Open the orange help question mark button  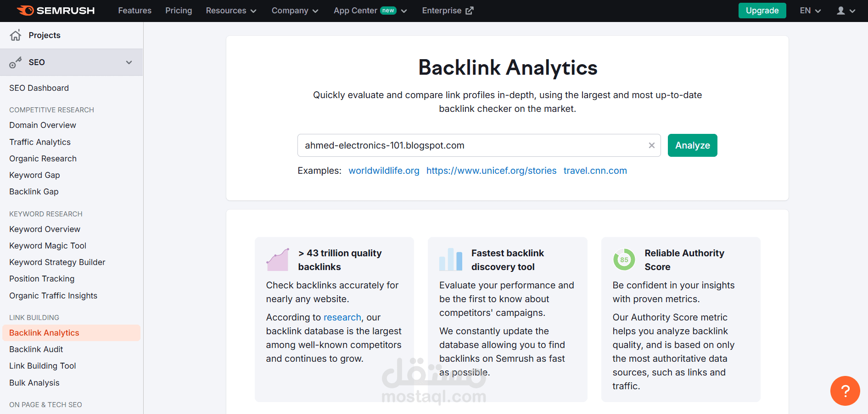[x=845, y=391]
